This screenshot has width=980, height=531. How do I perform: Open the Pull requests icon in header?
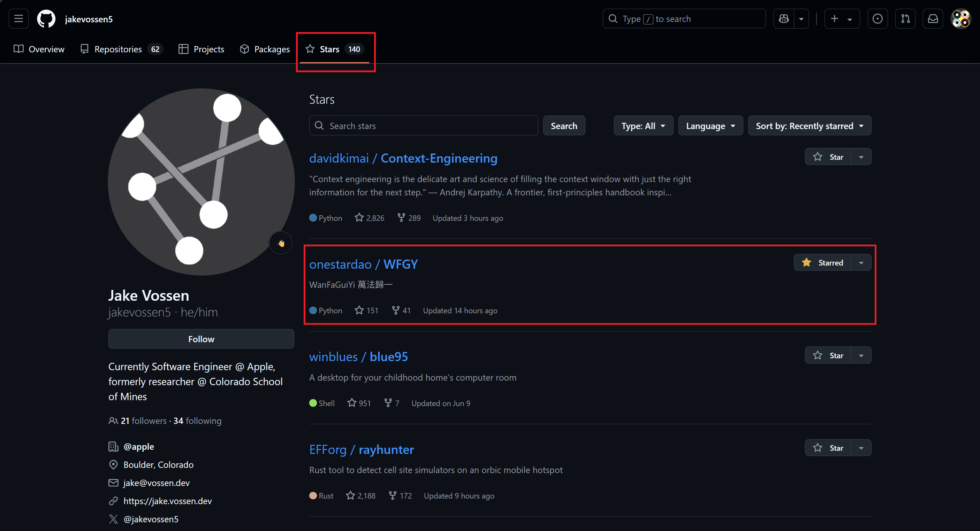coord(905,18)
